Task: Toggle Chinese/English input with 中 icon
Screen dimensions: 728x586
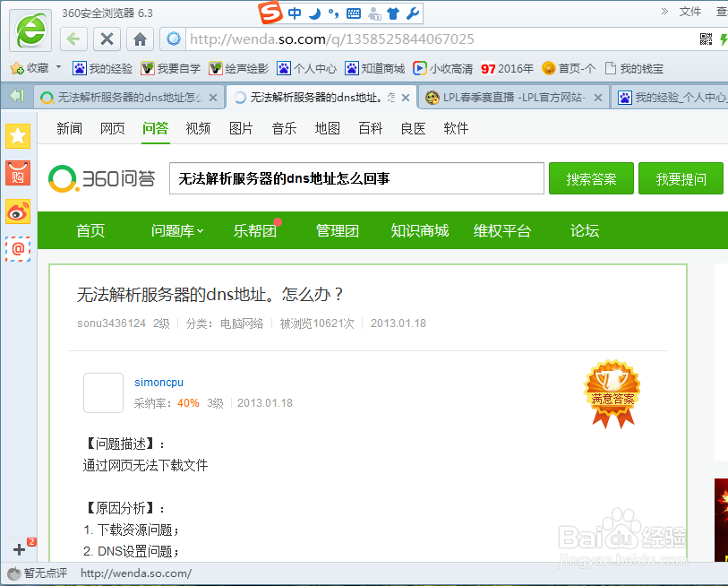Action: [x=295, y=13]
